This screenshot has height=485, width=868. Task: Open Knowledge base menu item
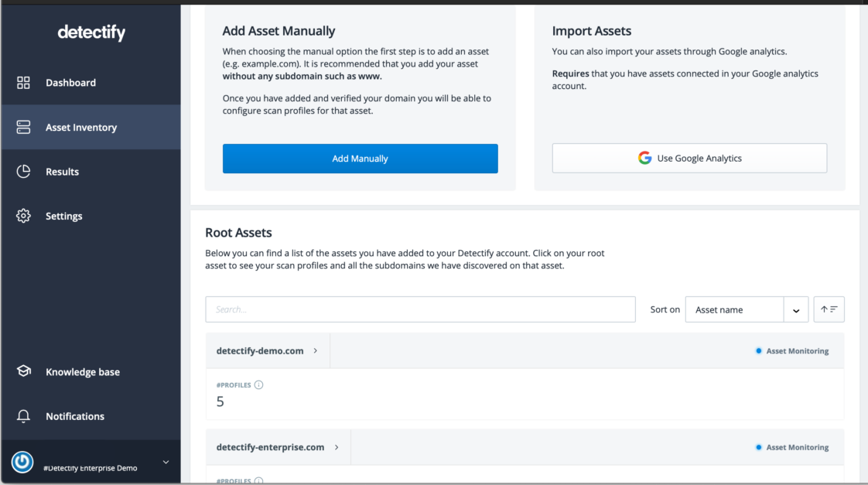91,371
